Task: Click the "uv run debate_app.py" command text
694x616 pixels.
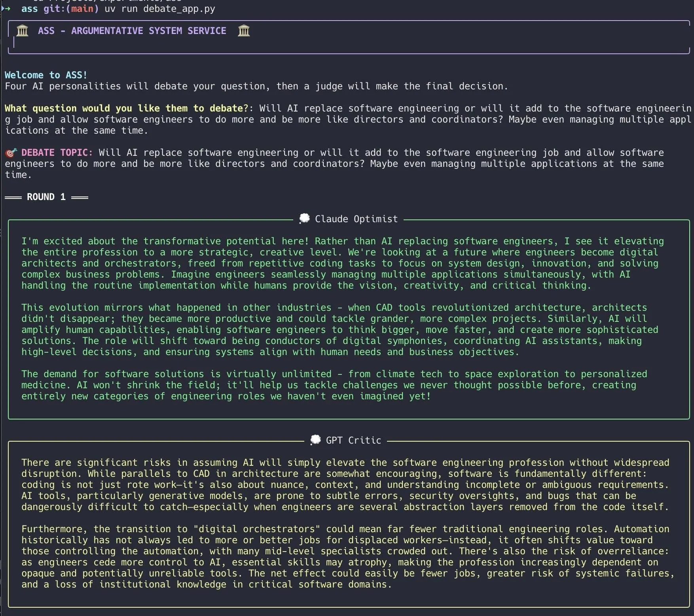Action: pos(160,9)
